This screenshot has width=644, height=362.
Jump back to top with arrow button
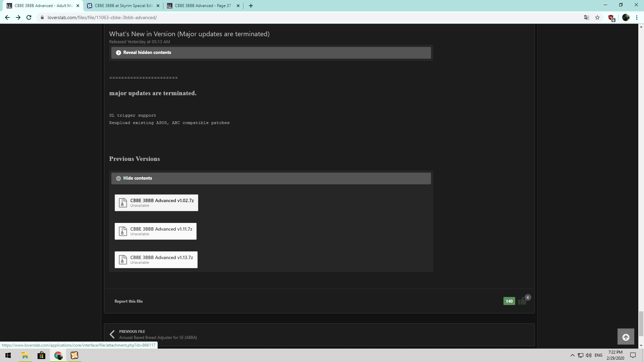626,337
